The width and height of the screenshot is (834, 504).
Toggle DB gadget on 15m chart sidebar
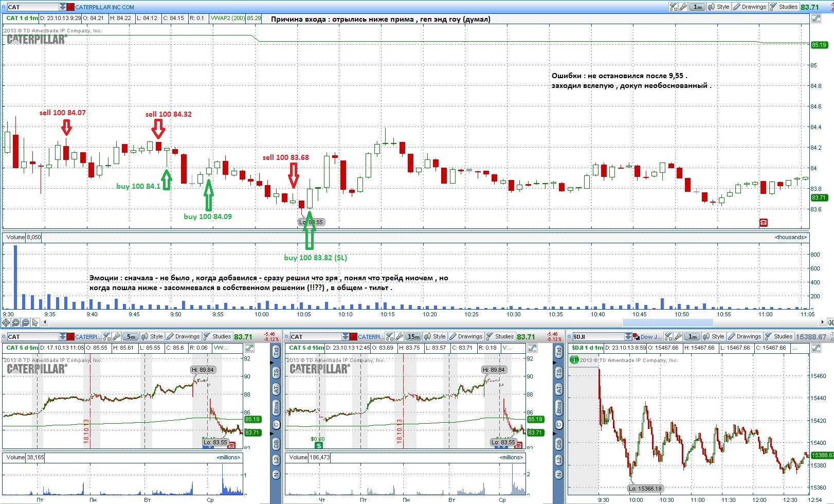pos(559,443)
